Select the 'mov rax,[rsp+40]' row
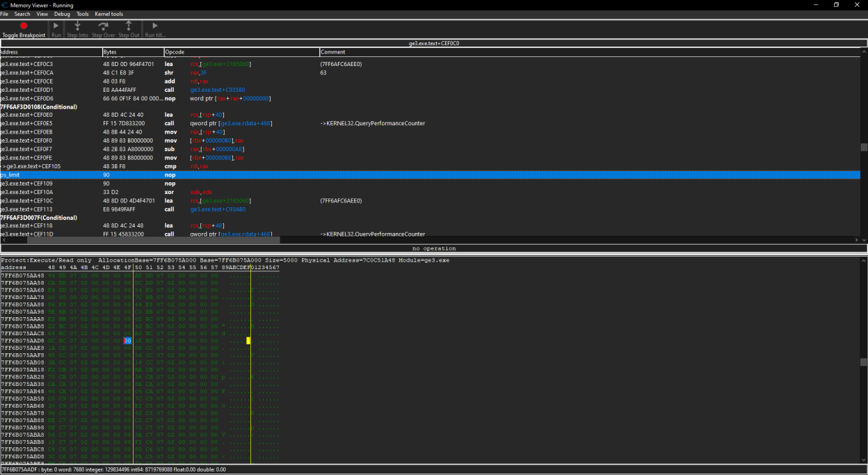Viewport: 868px width, 475px height. 430,132
